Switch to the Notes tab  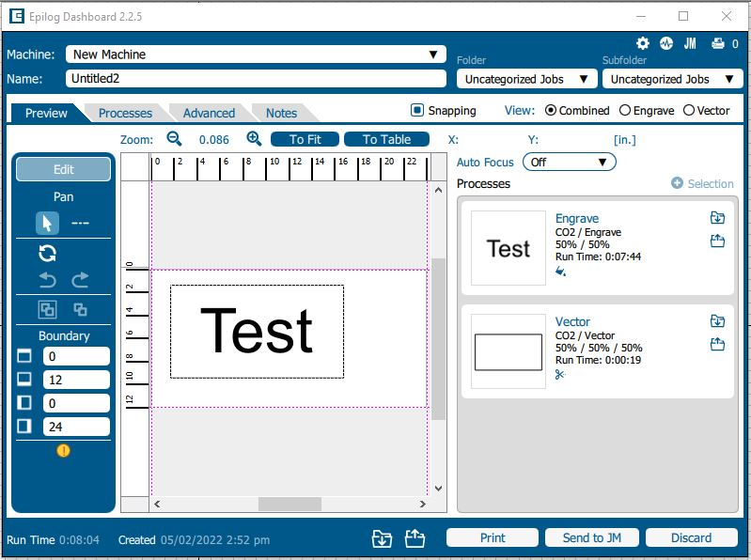pos(281,113)
